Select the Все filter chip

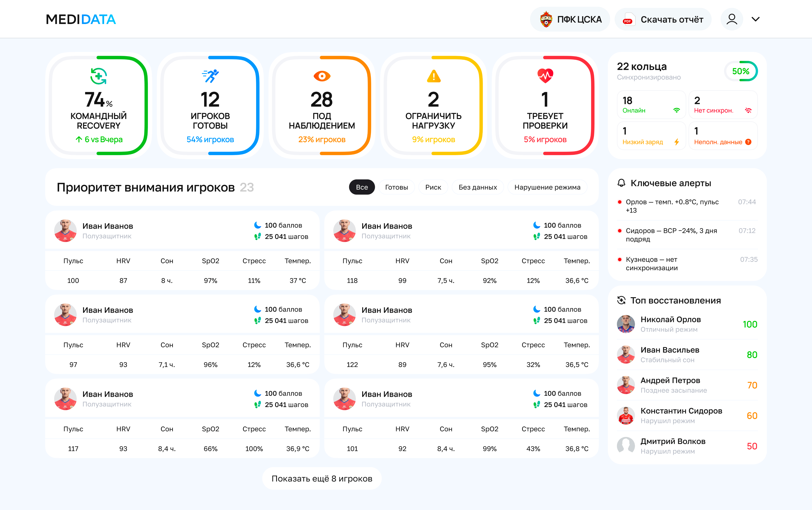[362, 187]
